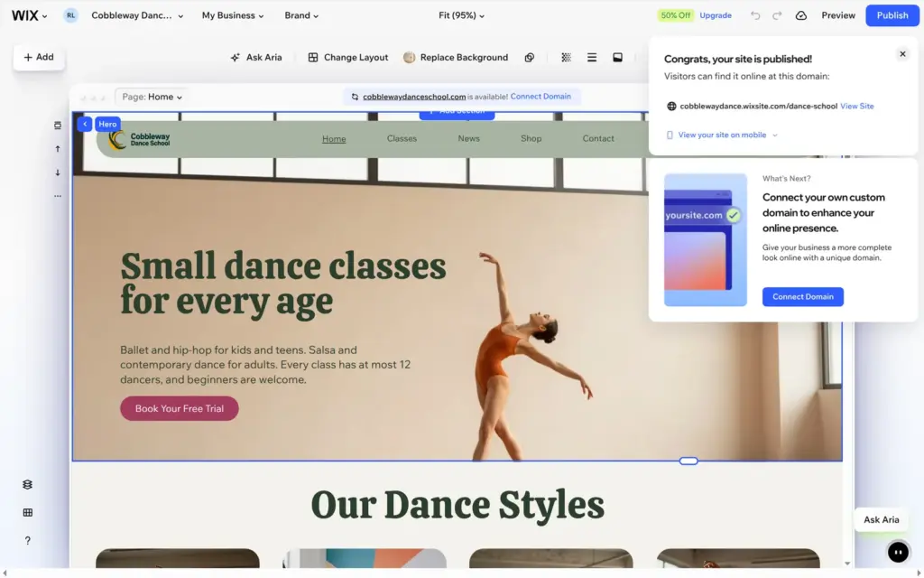
Task: Open the Fit (95%) zoom dropdown
Action: [x=461, y=16]
